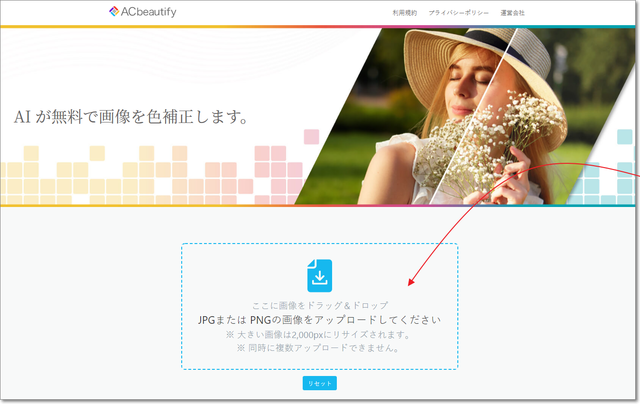Click the 同時に複数アップロード warning note
This screenshot has height=404, width=640.
click(319, 348)
